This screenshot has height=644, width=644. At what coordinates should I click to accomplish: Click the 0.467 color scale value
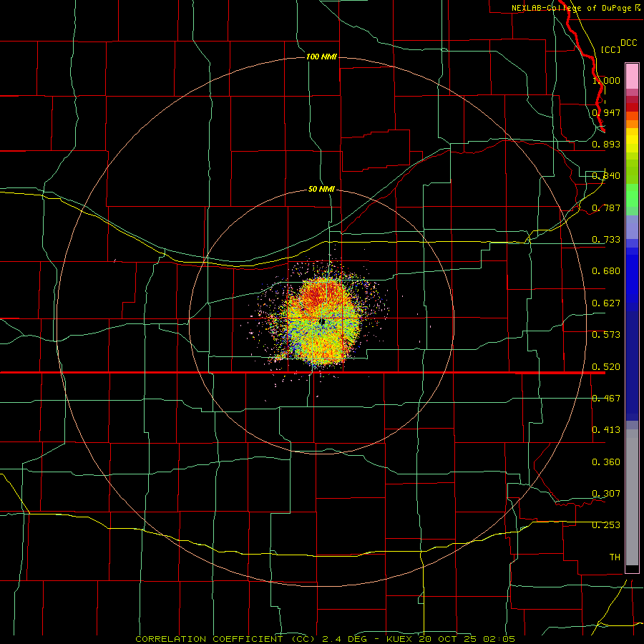click(606, 398)
